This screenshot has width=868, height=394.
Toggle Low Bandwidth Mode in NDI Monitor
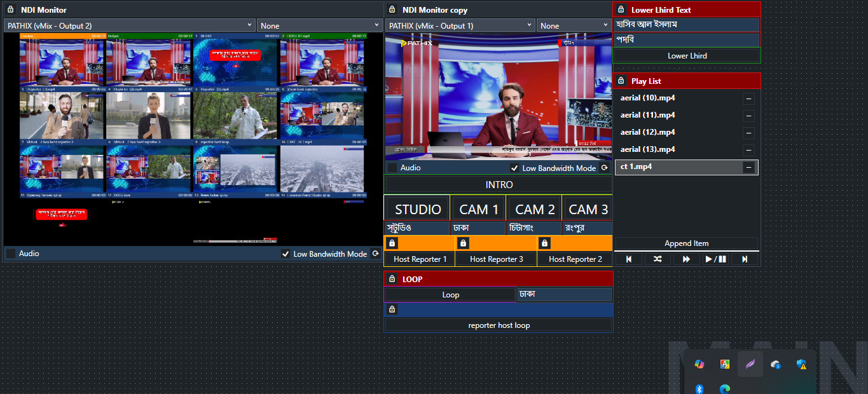click(x=286, y=254)
